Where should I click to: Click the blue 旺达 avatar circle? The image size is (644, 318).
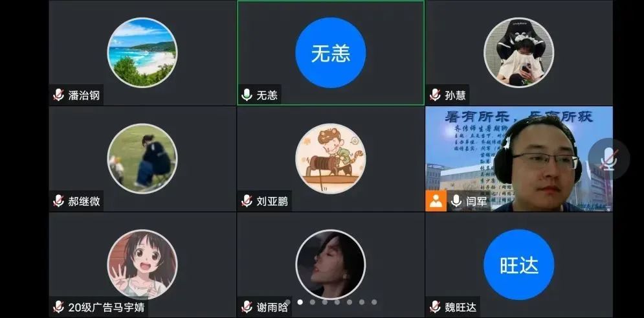(x=518, y=265)
